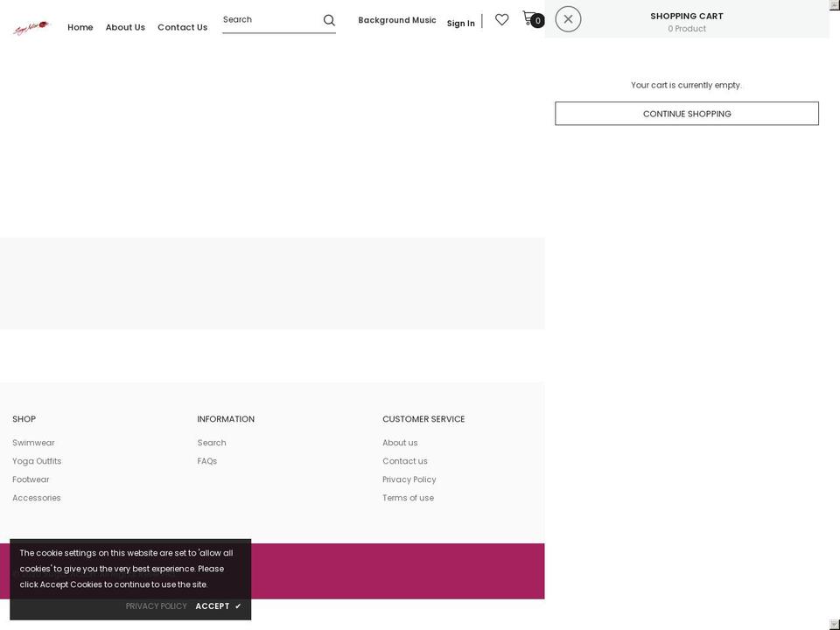Open the wishlist heart icon
The height and width of the screenshot is (630, 840).
pyautogui.click(x=501, y=20)
